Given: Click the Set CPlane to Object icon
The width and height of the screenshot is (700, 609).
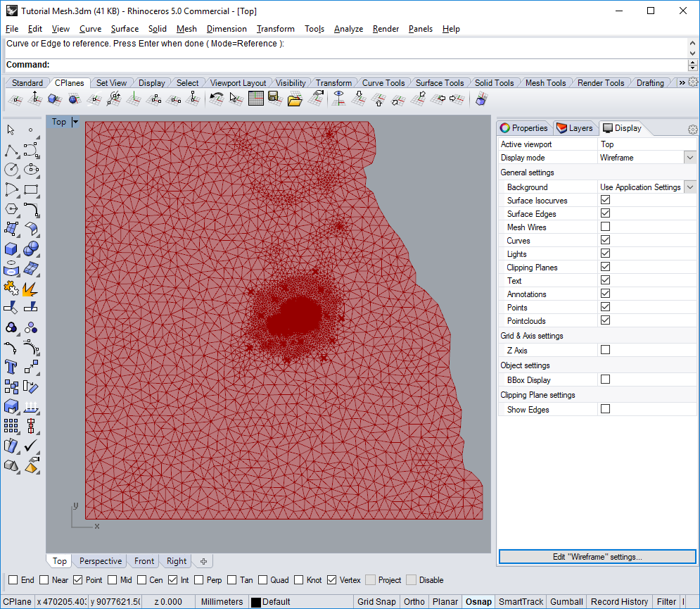Looking at the screenshot, I should tap(55, 99).
